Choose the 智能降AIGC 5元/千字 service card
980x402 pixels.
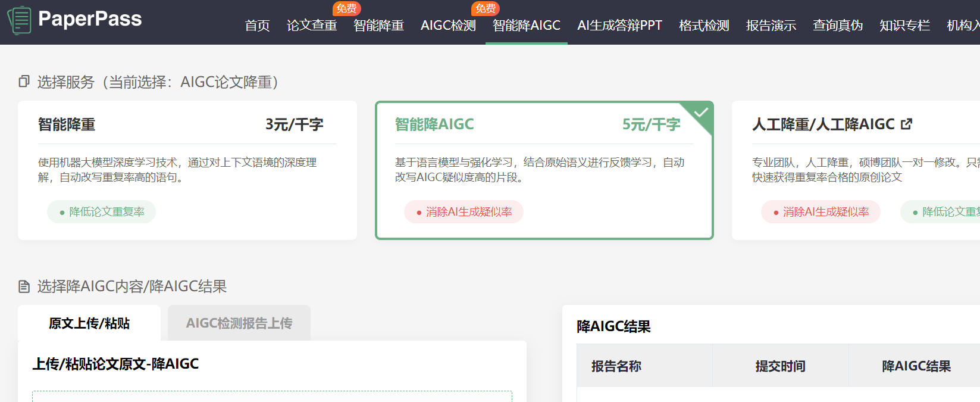click(x=544, y=170)
